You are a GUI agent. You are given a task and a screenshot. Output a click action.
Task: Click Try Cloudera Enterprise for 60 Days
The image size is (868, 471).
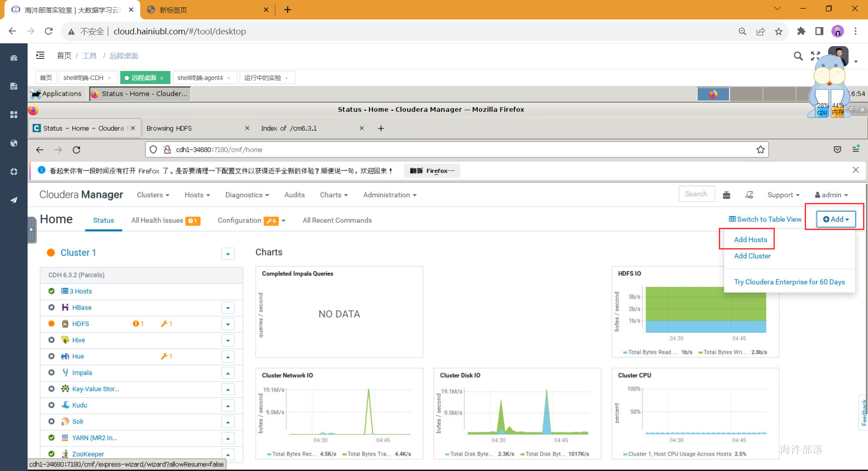pos(789,282)
